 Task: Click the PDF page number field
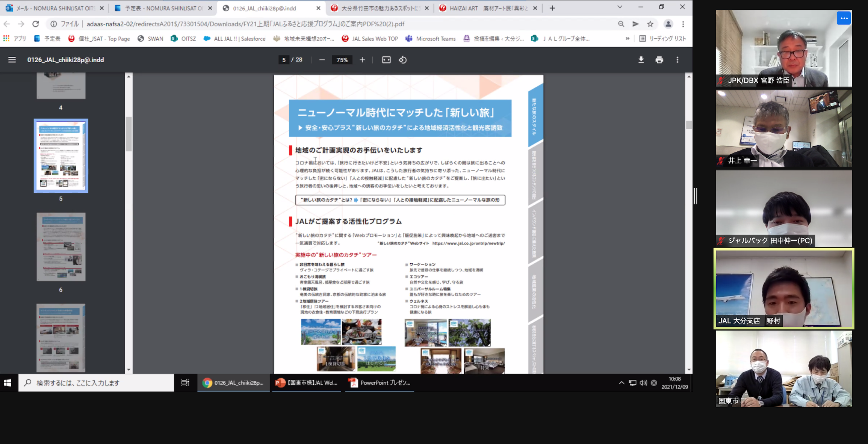tap(284, 60)
